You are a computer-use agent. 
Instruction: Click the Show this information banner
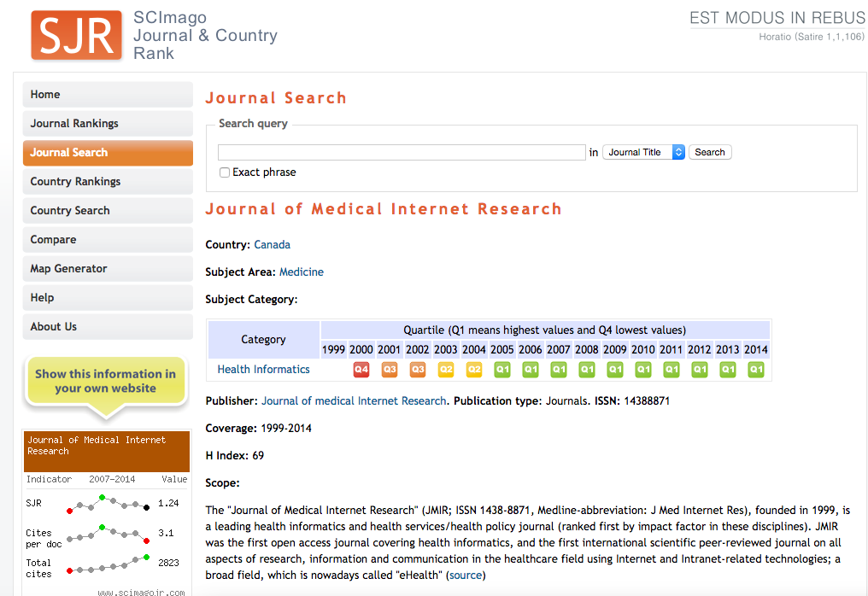pos(106,382)
